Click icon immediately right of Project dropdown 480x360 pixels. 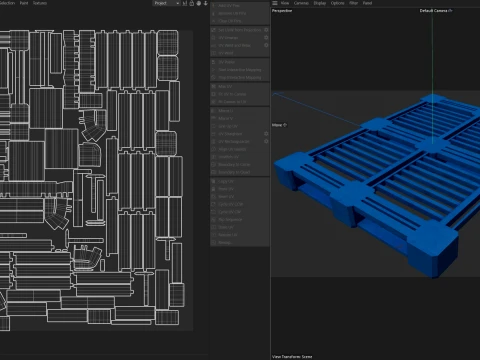(185, 3)
